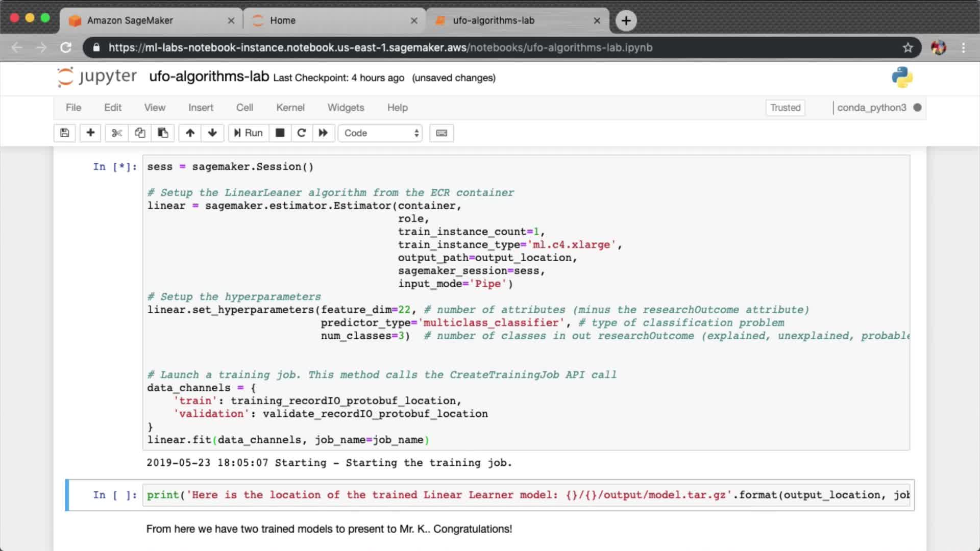
Task: Interrupt the kernel with the stop icon
Action: click(280, 133)
